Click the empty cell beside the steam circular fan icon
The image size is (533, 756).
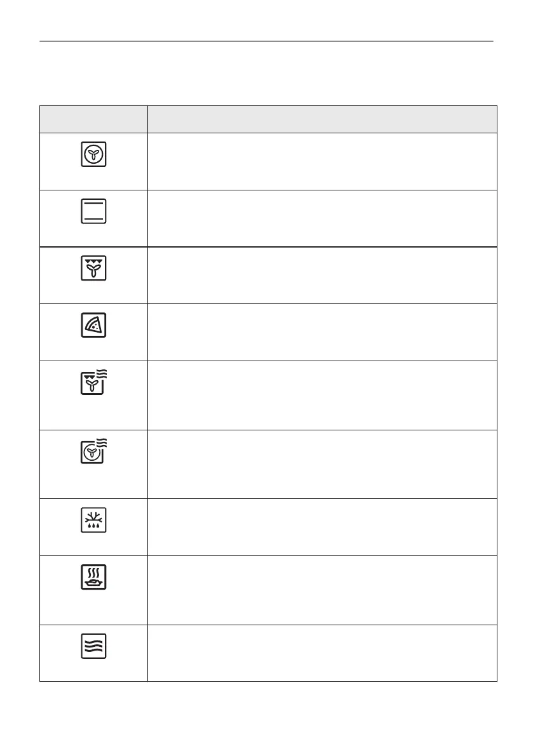[322, 464]
